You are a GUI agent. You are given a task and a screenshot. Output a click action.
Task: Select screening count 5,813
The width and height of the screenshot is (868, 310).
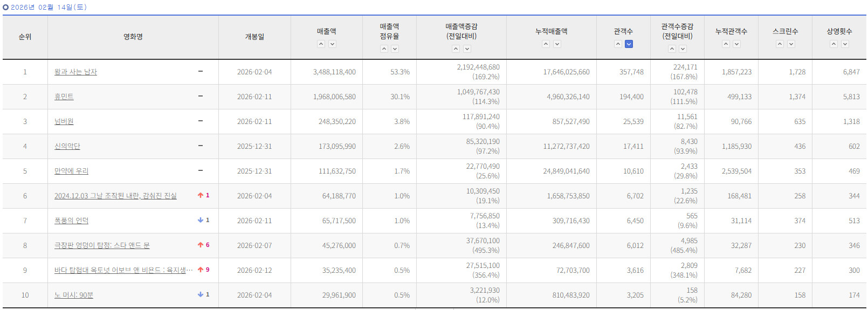[851, 97]
